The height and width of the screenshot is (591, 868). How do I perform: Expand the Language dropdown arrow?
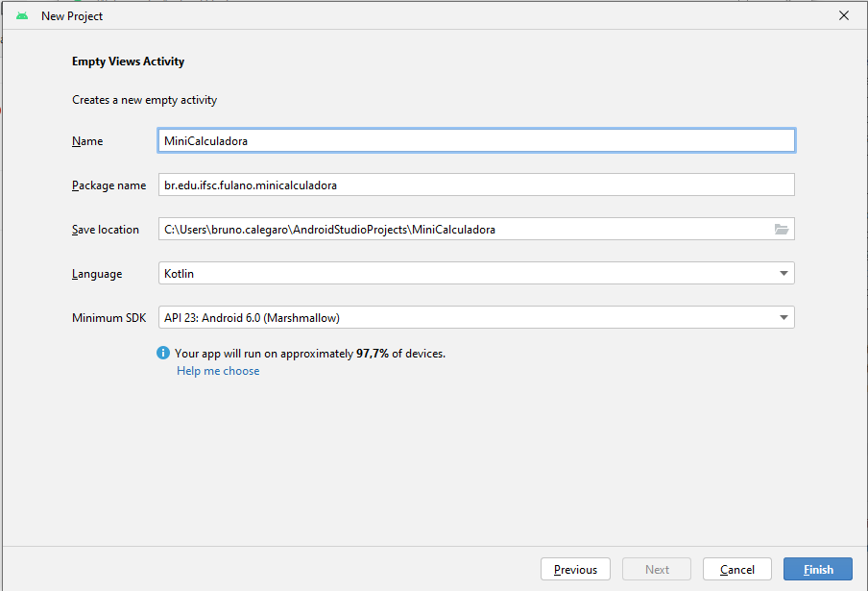click(784, 274)
